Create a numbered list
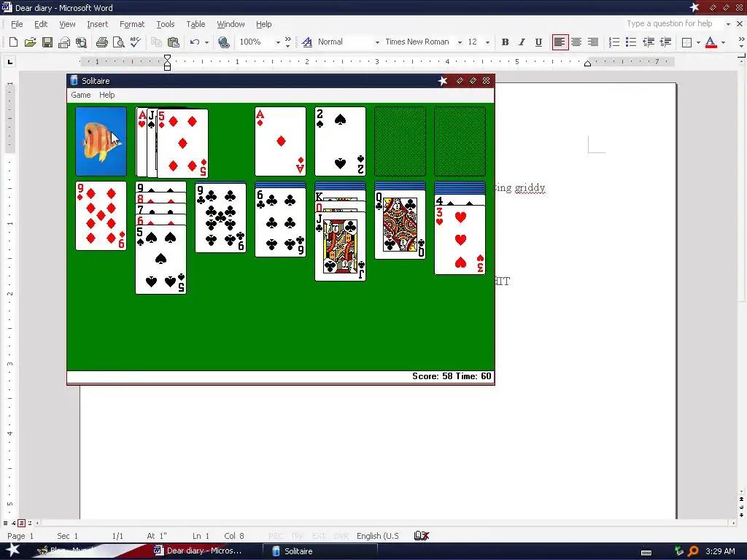 [614, 42]
